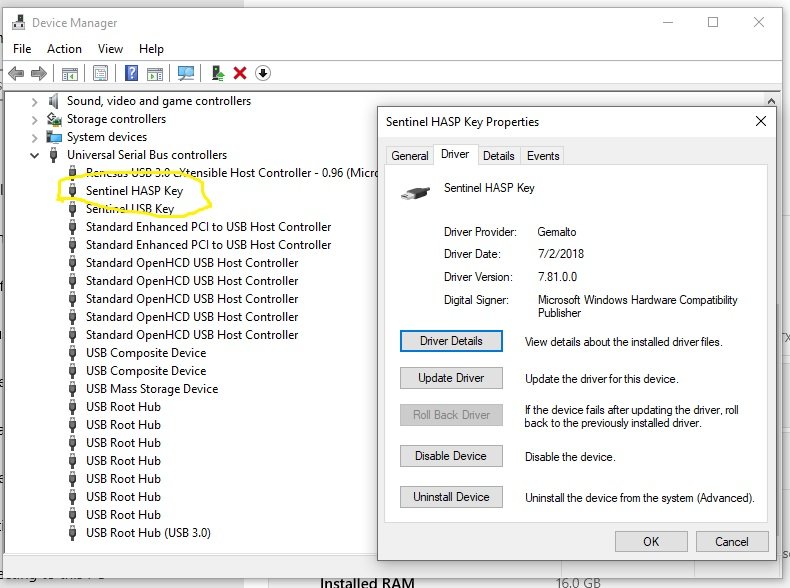The height and width of the screenshot is (588, 790).
Task: Switch to the Events tab
Action: click(543, 155)
